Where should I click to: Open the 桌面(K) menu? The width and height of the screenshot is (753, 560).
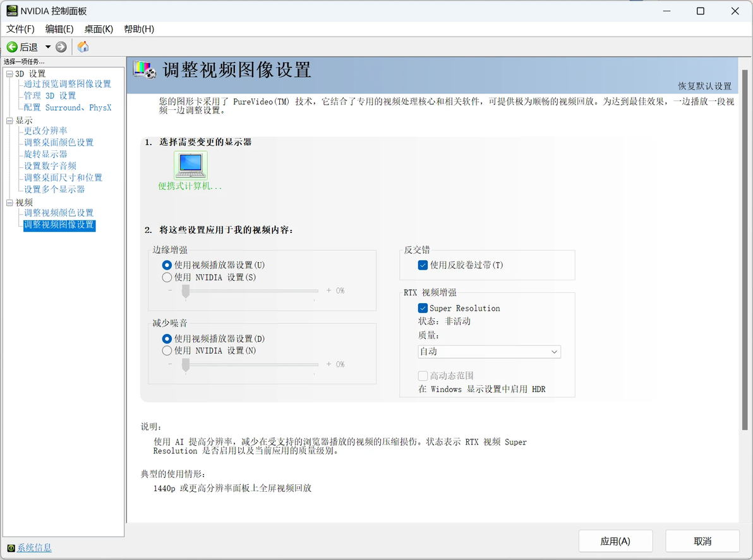pyautogui.click(x=99, y=29)
